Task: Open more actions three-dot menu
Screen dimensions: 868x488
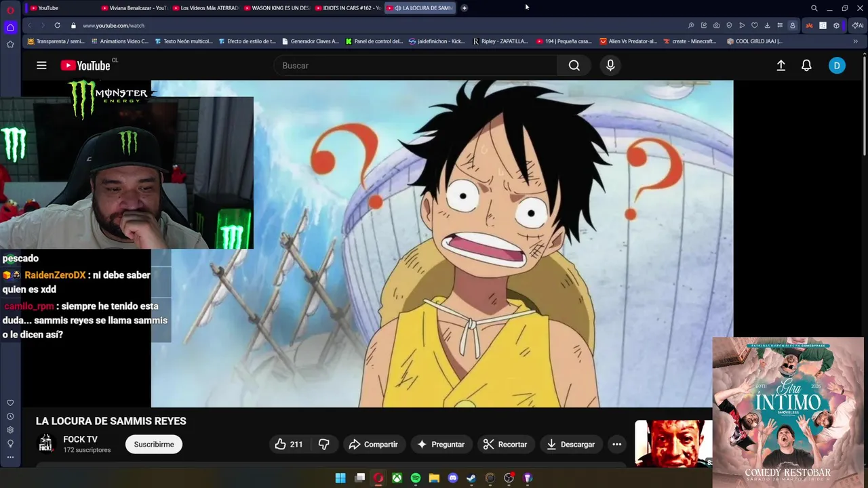Action: tap(617, 444)
